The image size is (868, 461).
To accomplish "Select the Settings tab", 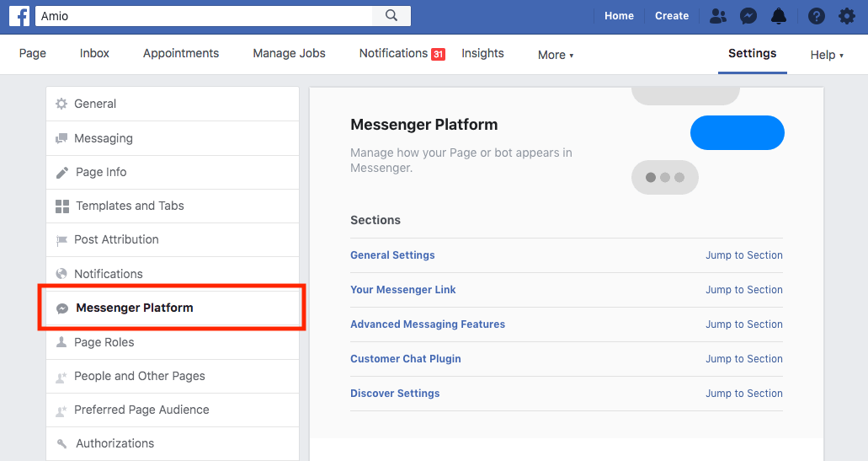I will pyautogui.click(x=753, y=53).
